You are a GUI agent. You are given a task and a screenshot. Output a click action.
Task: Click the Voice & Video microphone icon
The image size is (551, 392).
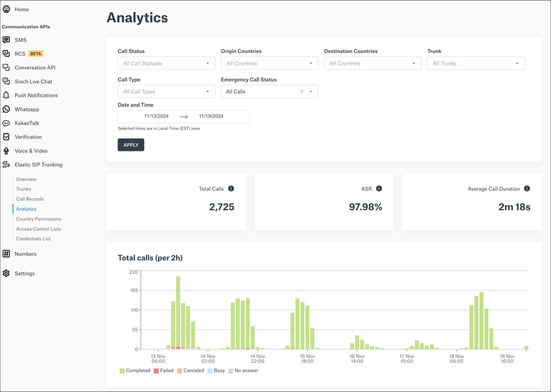[x=6, y=151]
